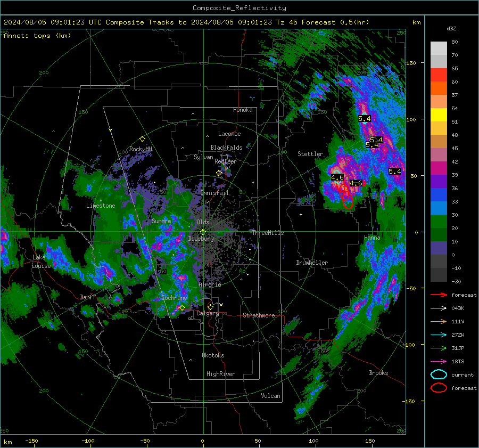The image size is (479, 448).
Task: Click the 'Hanna' town label
Action: click(x=372, y=238)
